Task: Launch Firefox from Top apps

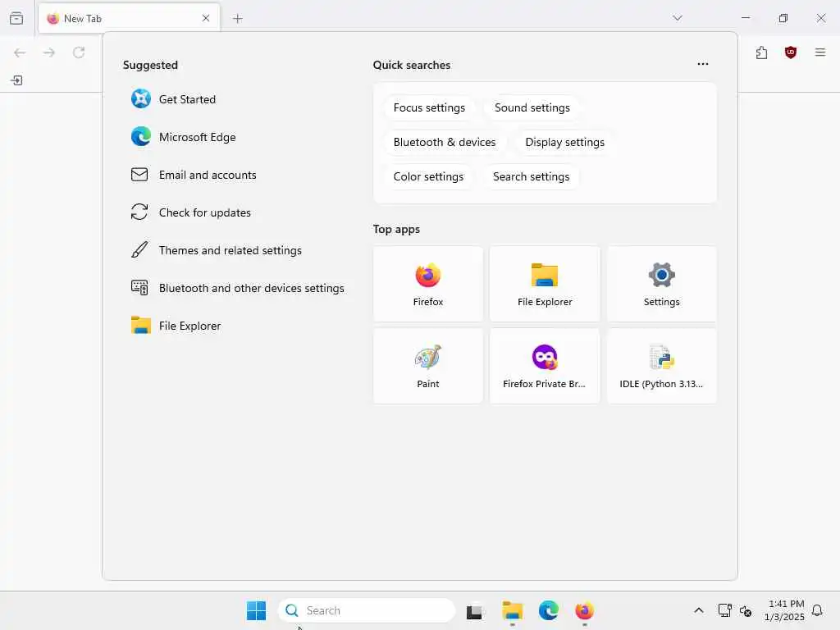Action: (x=428, y=285)
